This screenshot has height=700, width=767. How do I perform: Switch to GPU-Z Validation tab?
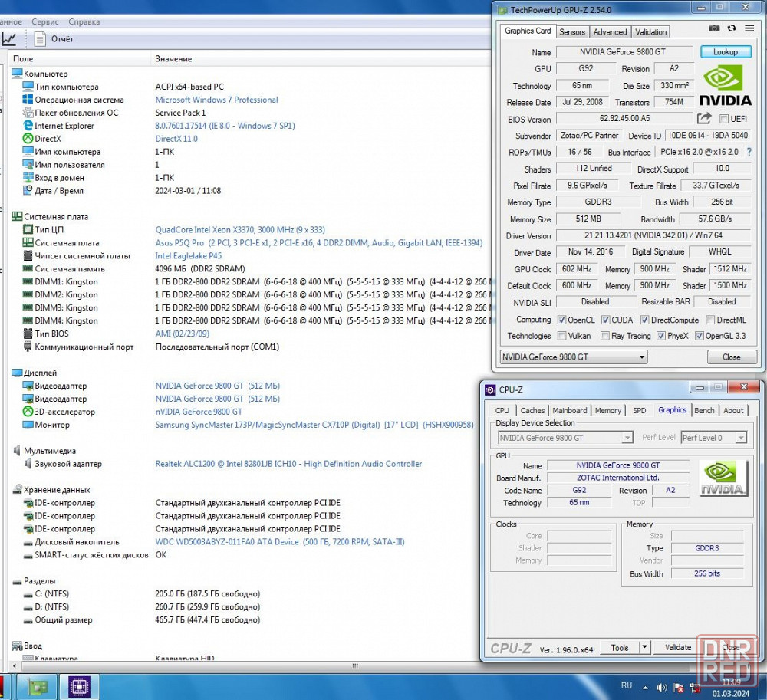click(x=650, y=31)
